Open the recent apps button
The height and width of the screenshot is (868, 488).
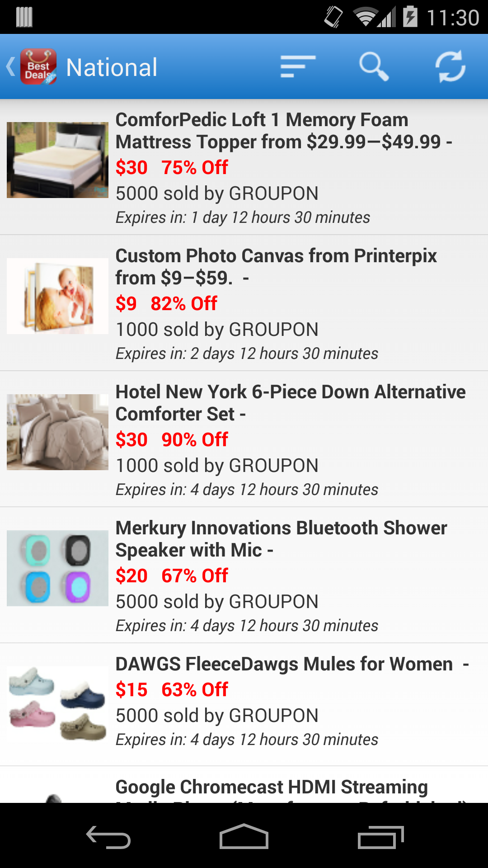pyautogui.click(x=380, y=837)
